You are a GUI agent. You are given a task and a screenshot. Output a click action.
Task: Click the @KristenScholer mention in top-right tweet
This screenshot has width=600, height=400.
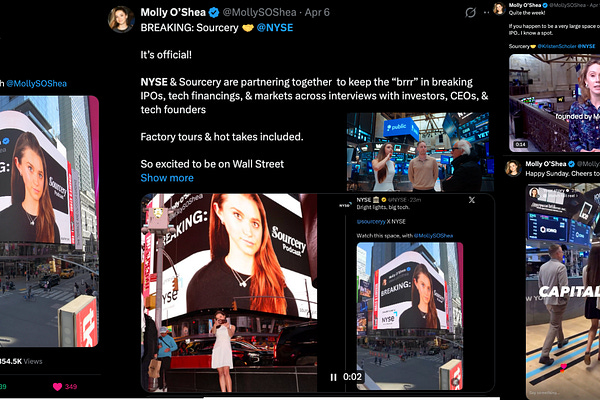pos(557,46)
